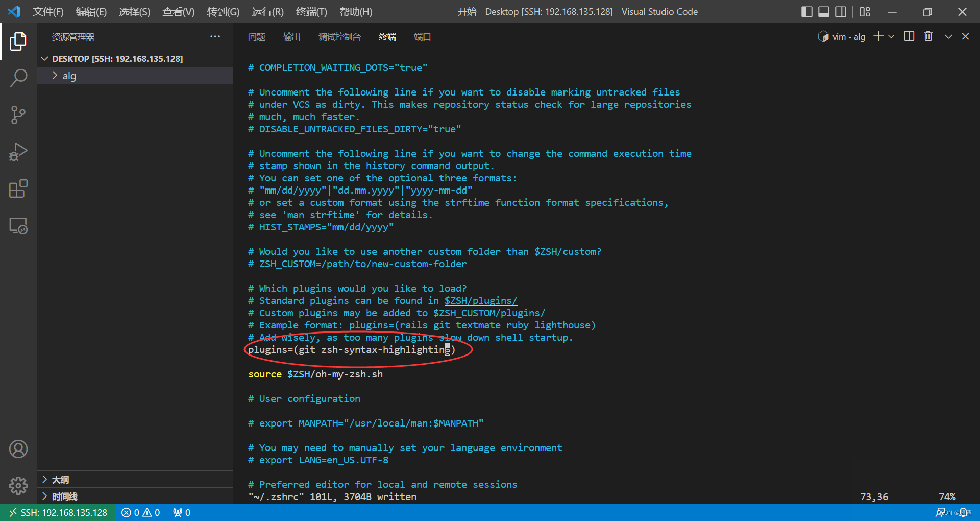
Task: Click the HIST_STAMPS="mm/dd/yyyy" line
Action: [x=321, y=227]
